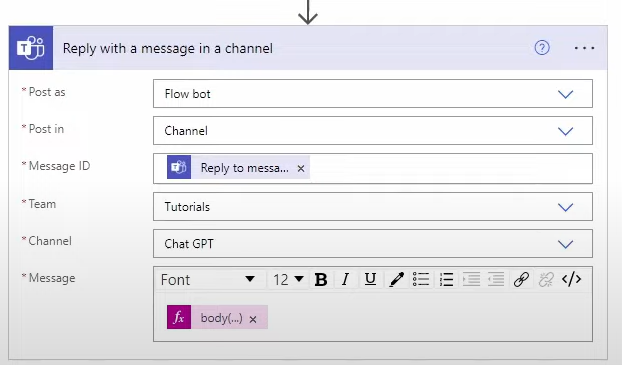622x365 pixels.
Task: Click the Tutorials team value
Action: pos(187,207)
